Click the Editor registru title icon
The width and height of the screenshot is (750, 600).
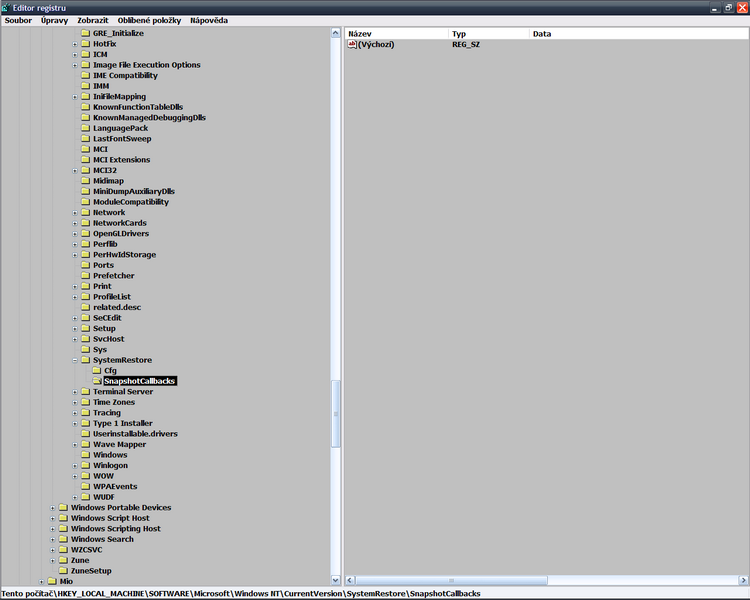click(x=6, y=8)
